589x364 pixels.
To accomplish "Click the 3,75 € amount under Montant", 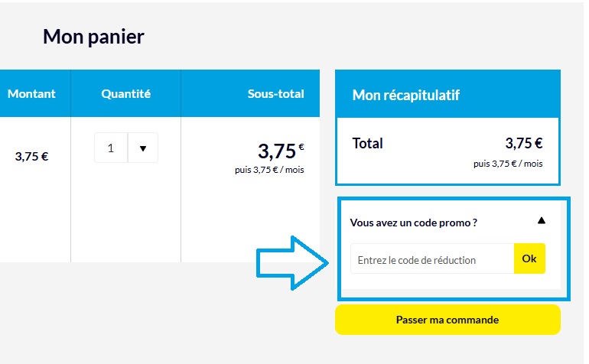I will click(32, 157).
